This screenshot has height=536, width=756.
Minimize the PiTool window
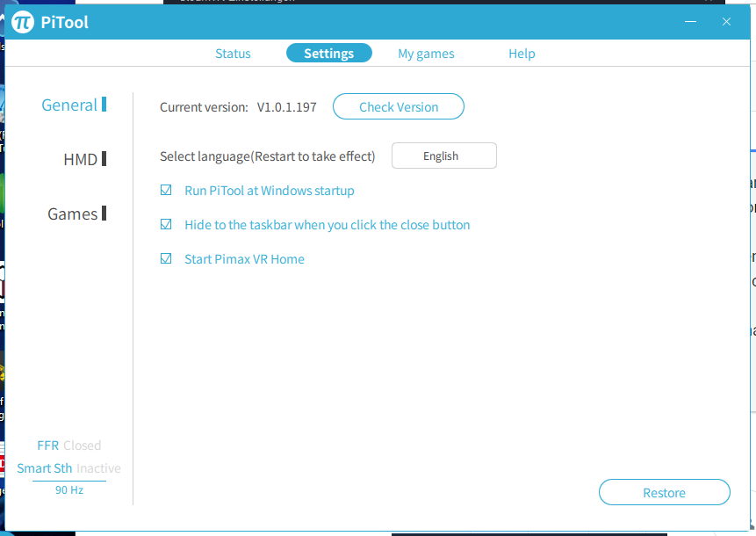(690, 22)
